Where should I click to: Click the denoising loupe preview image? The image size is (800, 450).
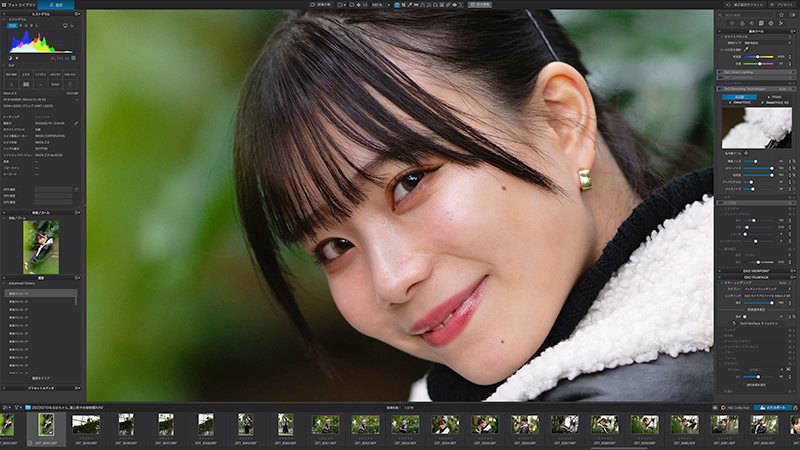click(757, 128)
